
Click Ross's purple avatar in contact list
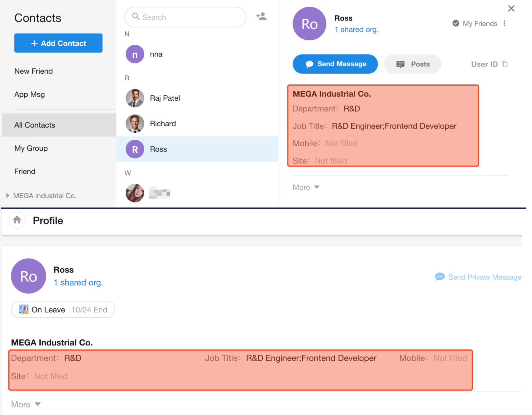[135, 149]
